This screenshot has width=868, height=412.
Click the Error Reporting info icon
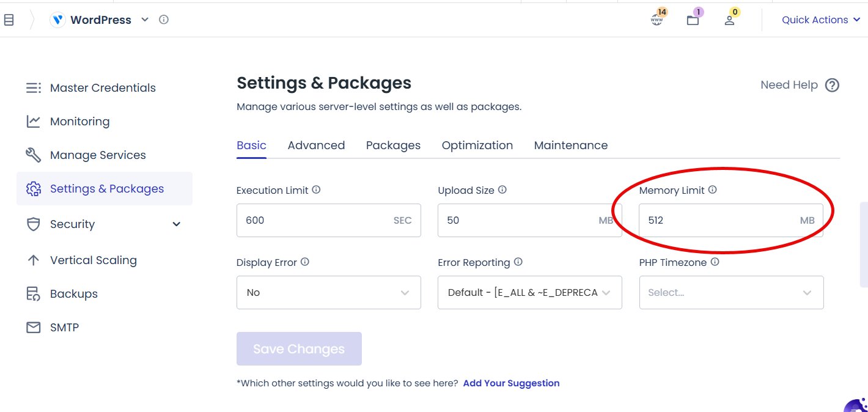coord(518,262)
